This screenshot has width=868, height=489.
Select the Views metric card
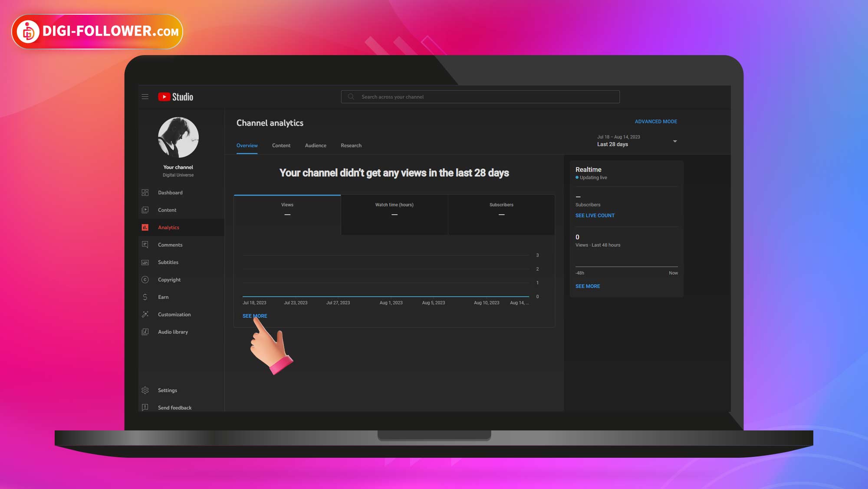pos(287,215)
